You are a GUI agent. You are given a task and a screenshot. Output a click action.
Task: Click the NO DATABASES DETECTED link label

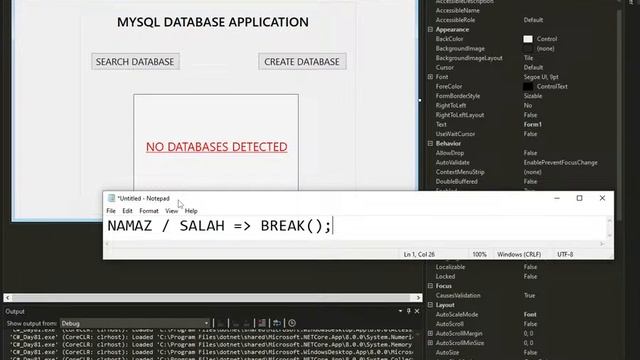pos(217,147)
